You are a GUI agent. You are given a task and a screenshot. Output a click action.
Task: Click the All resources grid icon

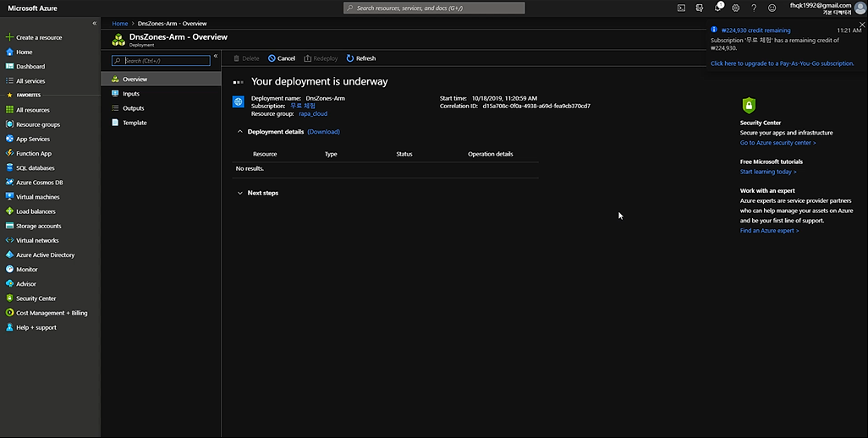pyautogui.click(x=9, y=110)
